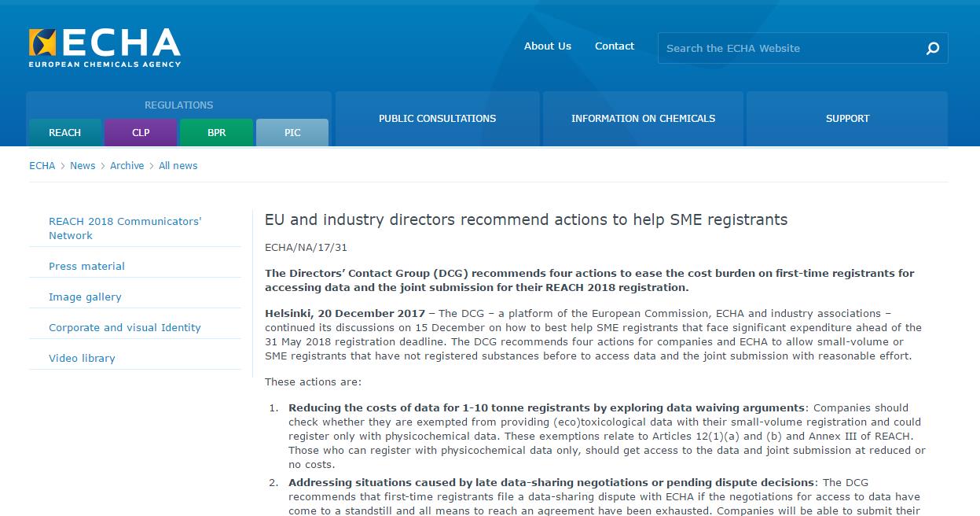Select the PIC regulation tab
Screen dimensions: 980x516
tap(292, 133)
